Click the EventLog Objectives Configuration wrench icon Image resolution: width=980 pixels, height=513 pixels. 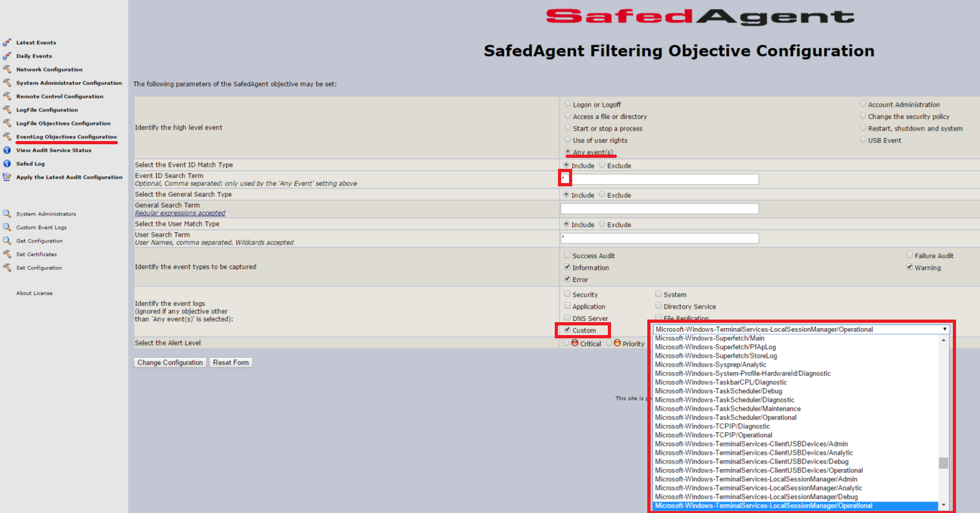point(6,136)
